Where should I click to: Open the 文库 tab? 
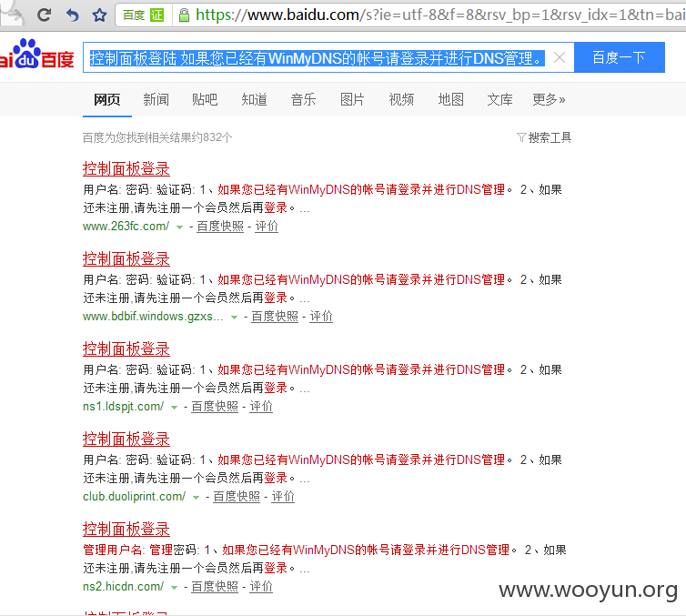499,100
